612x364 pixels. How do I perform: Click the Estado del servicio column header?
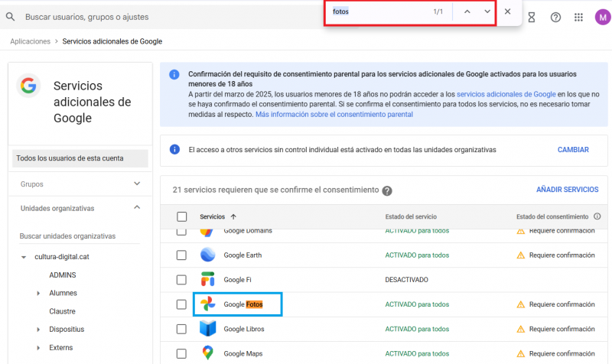point(411,216)
